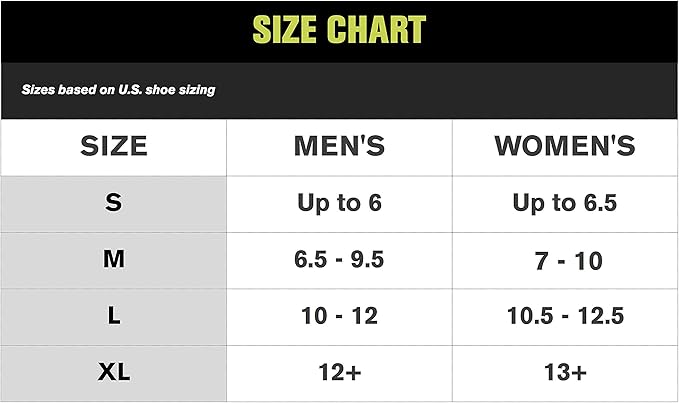Select the MEN'S column header

pos(339,146)
